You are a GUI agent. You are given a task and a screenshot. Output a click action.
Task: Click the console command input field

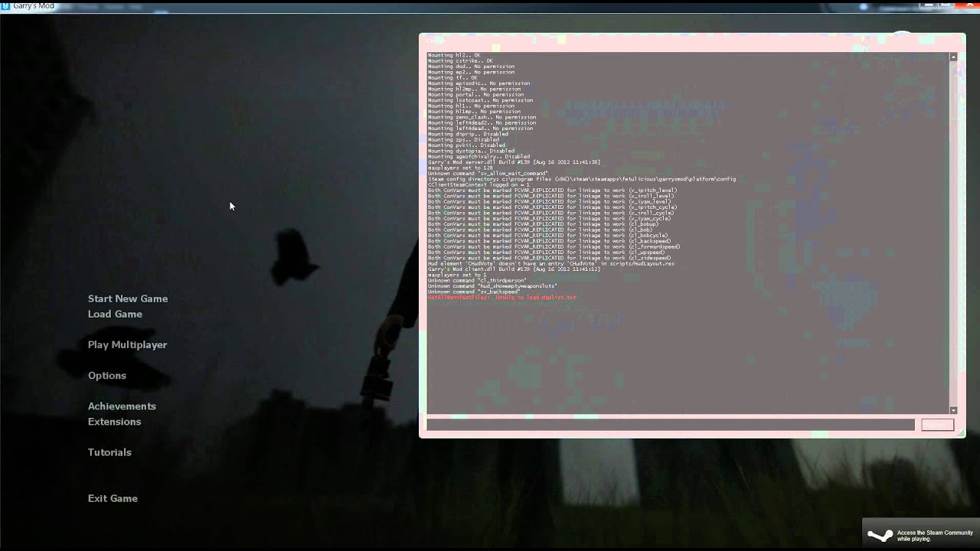pos(671,425)
